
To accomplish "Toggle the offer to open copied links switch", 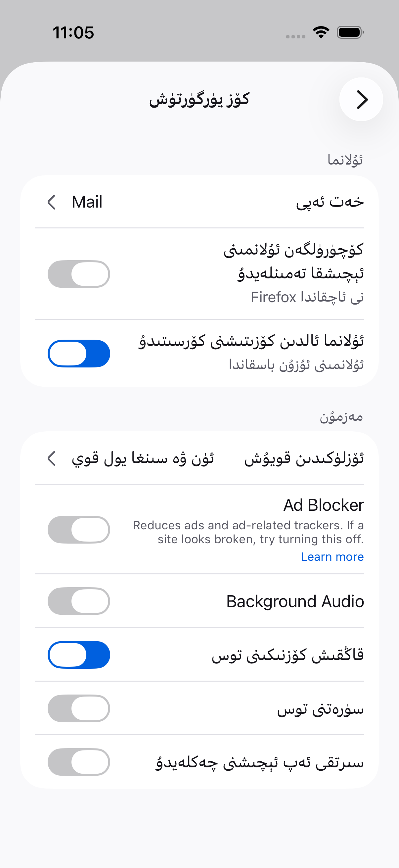I will pyautogui.click(x=79, y=274).
